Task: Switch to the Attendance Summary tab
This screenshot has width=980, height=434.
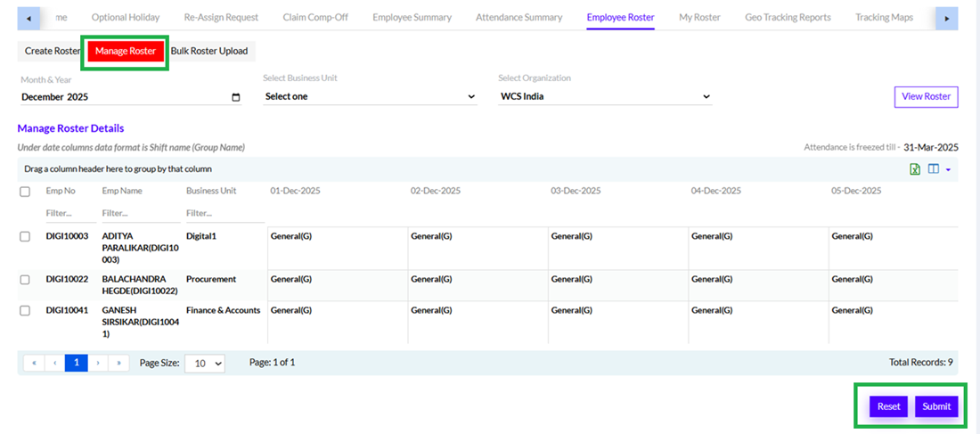Action: (x=519, y=17)
